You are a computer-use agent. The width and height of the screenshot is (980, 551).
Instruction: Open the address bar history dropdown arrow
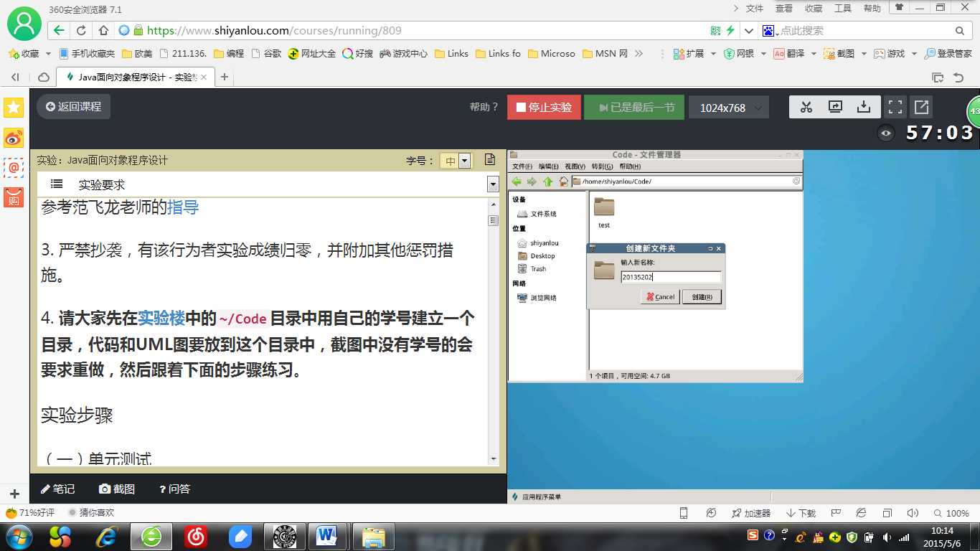[x=749, y=31]
